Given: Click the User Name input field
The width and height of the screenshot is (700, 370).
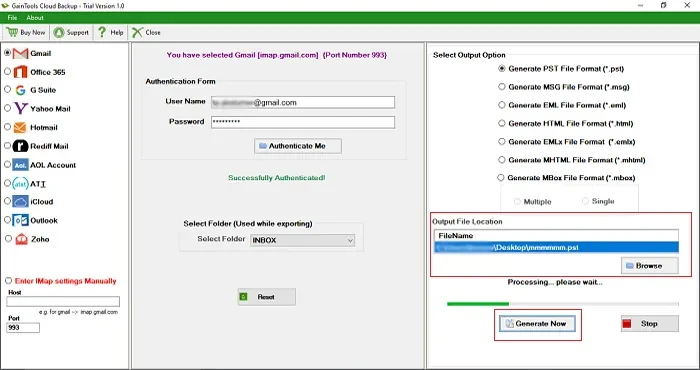Looking at the screenshot, I should [x=303, y=102].
